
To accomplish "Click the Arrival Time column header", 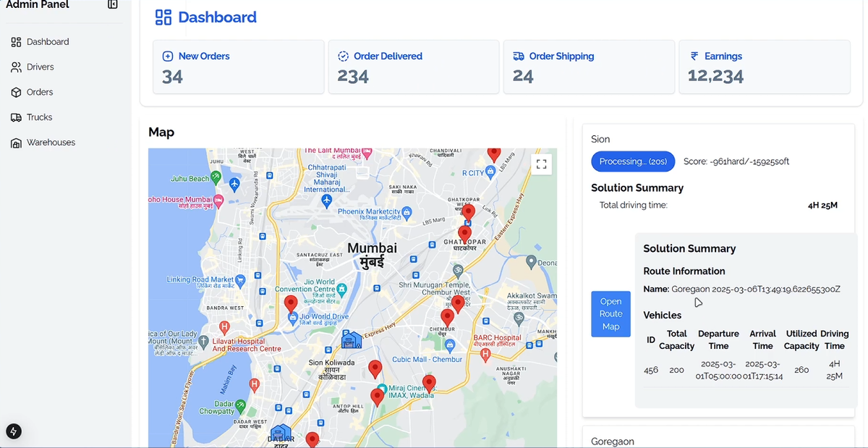I will 762,340.
